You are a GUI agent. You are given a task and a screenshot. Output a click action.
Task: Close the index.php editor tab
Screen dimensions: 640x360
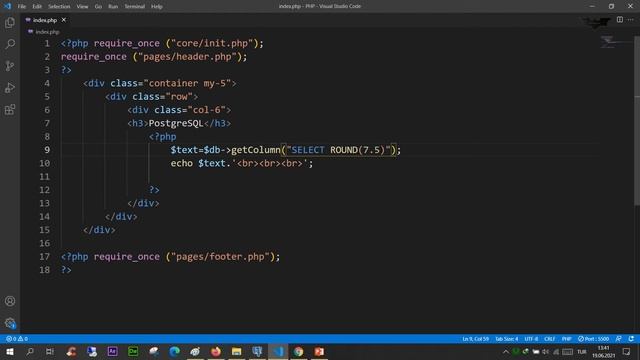[64, 20]
